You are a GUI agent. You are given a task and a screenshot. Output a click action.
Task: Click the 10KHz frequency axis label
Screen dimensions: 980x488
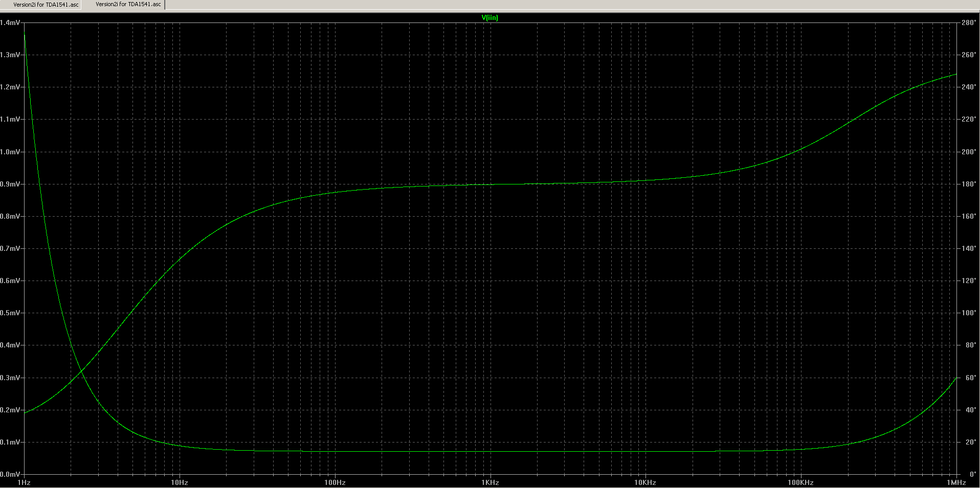point(645,482)
